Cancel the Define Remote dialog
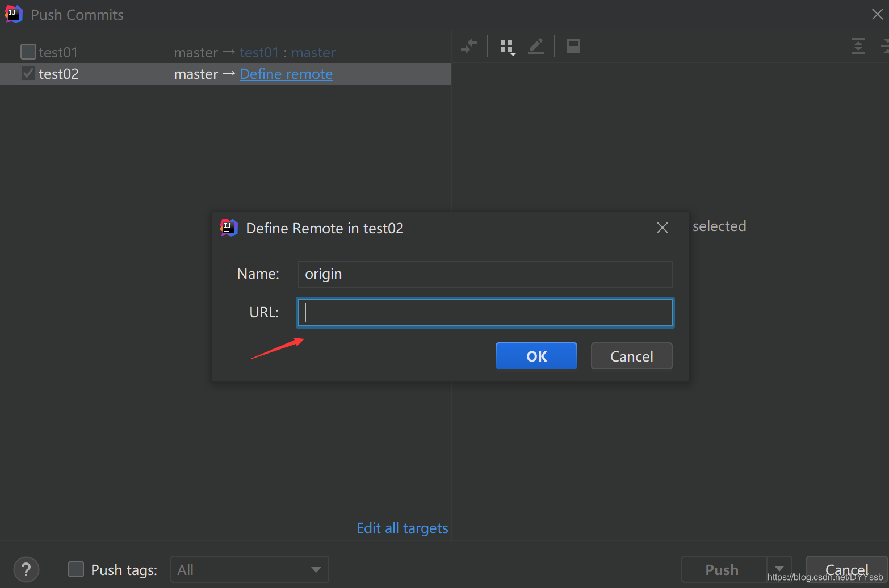The image size is (889, 588). 631,356
